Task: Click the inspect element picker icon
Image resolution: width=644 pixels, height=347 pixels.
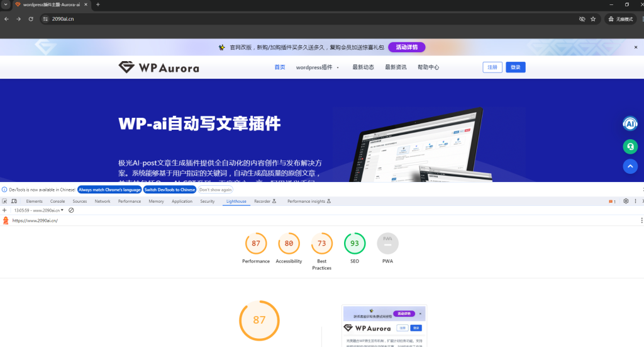Action: 4,202
